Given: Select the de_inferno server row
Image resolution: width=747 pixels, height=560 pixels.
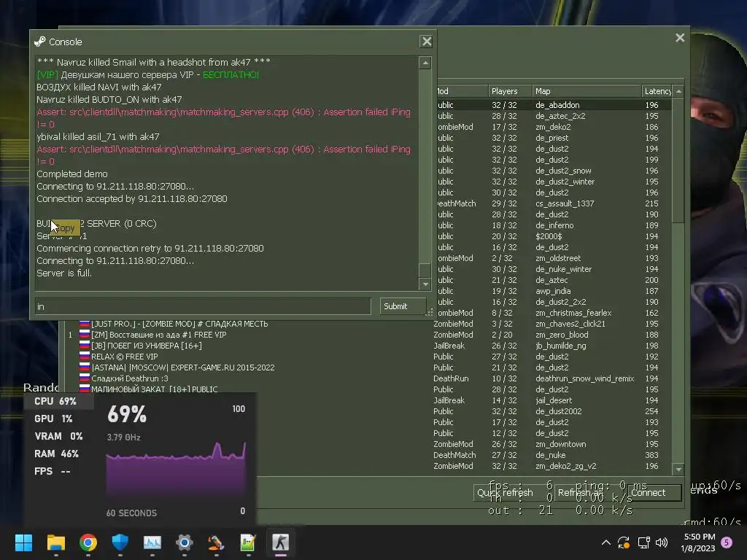Looking at the screenshot, I should click(x=554, y=225).
